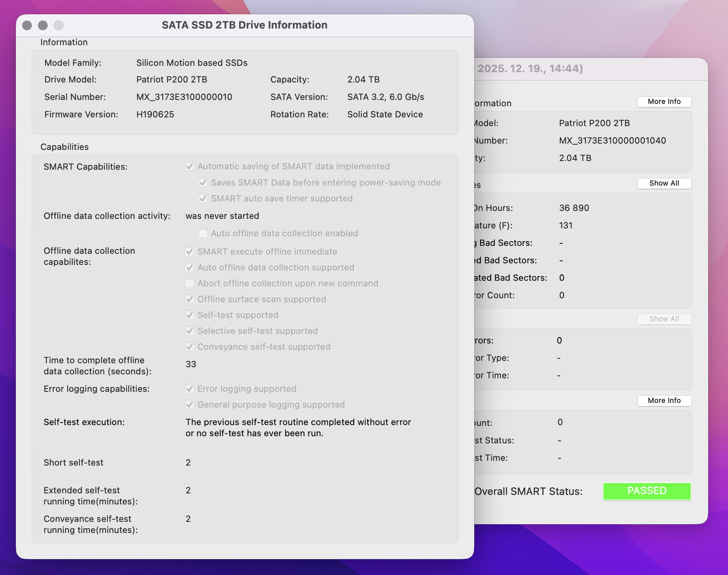Select Patriot P200 2TB in Drive Information window
728x575 pixels.
[x=172, y=80]
